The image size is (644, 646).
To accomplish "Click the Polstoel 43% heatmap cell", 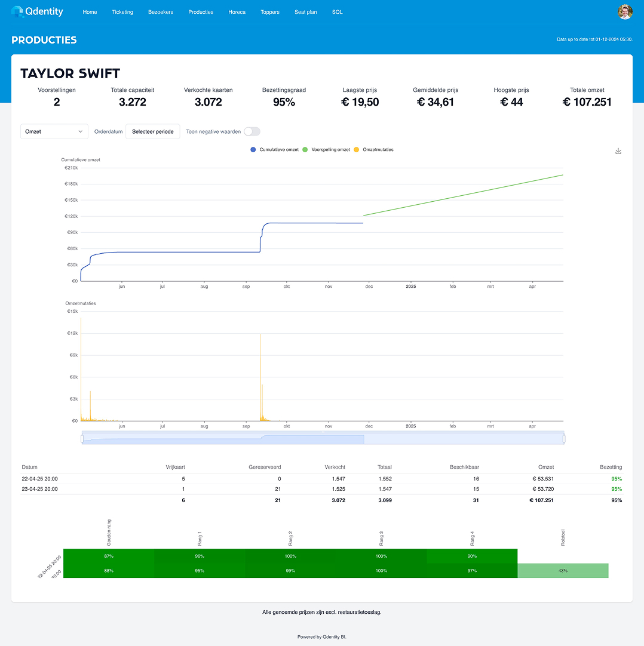I will [563, 571].
